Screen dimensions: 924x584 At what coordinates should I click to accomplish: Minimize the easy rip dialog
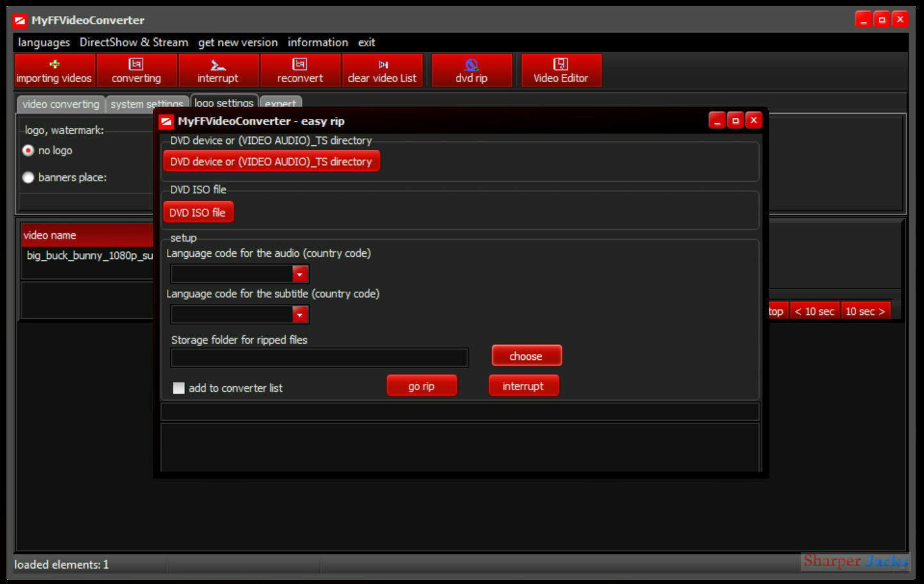click(x=717, y=120)
